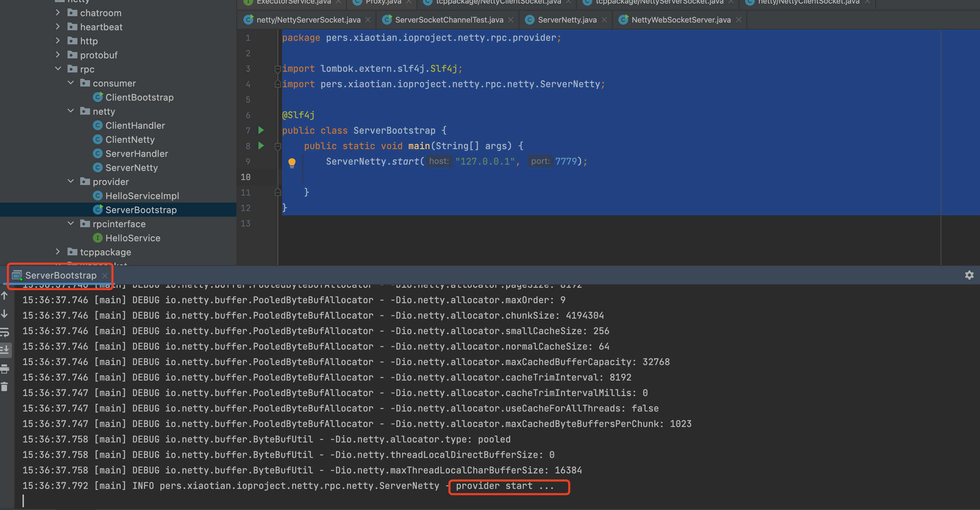Toggle scroll to end of console
This screenshot has width=980, height=510.
[x=5, y=350]
